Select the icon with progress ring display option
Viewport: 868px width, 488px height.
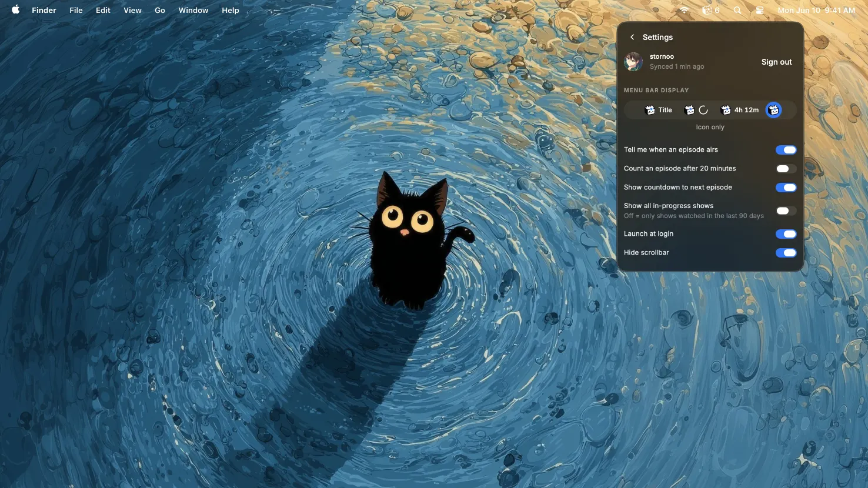(x=696, y=110)
